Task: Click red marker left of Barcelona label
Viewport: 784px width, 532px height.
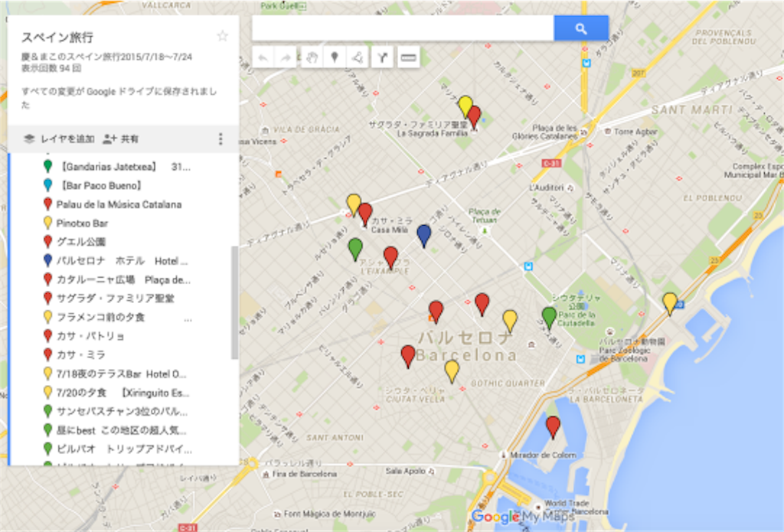Action: click(408, 356)
